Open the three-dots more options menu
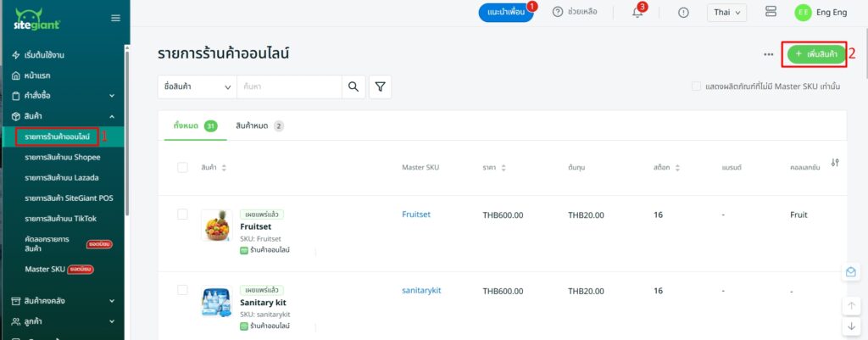 point(768,54)
